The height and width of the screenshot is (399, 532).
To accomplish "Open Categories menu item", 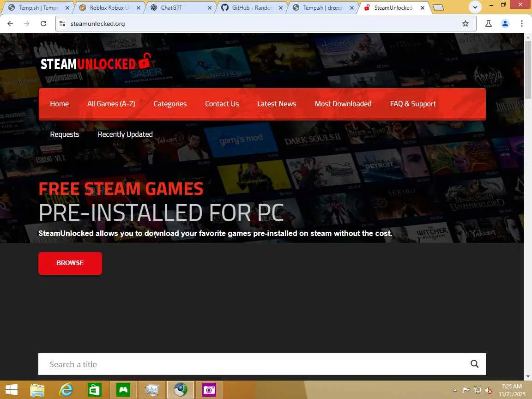I will click(x=170, y=104).
